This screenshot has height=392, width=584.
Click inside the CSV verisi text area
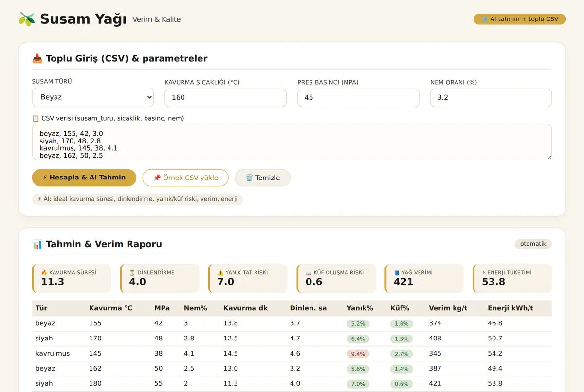click(x=292, y=142)
